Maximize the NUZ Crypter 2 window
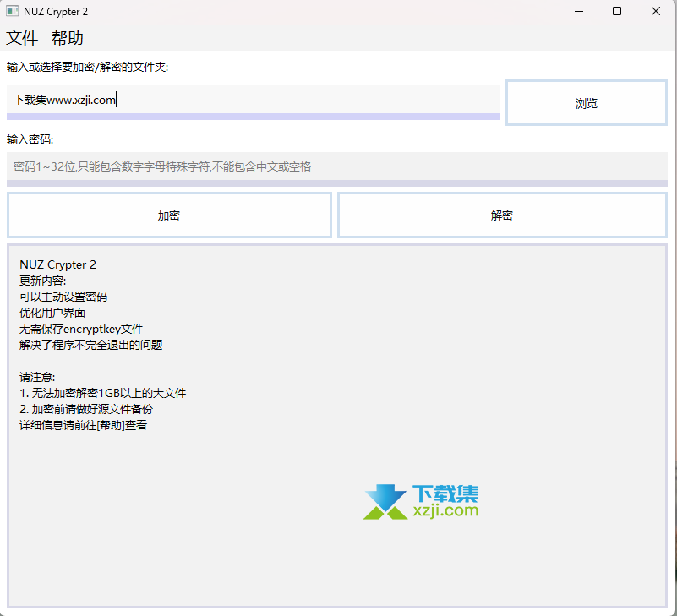This screenshot has width=677, height=616. [617, 11]
